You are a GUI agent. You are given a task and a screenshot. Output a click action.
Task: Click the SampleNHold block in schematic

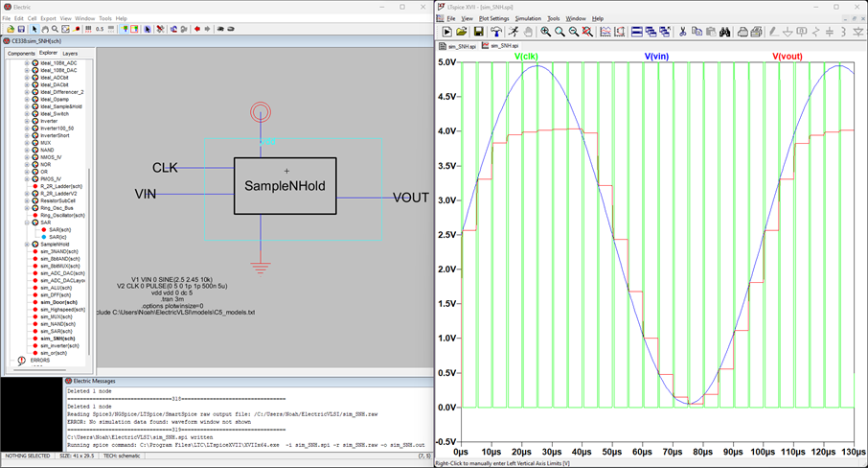[286, 186]
